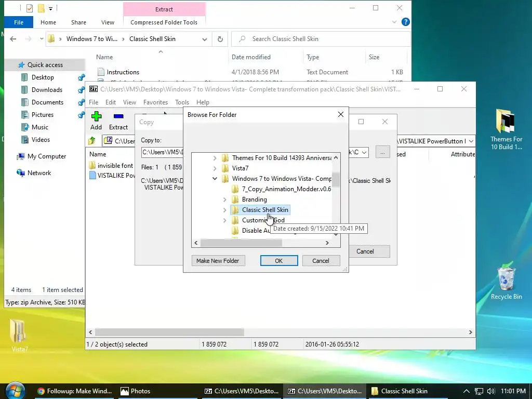Open the Vista7 zip icon on the desktop

pos(18,335)
